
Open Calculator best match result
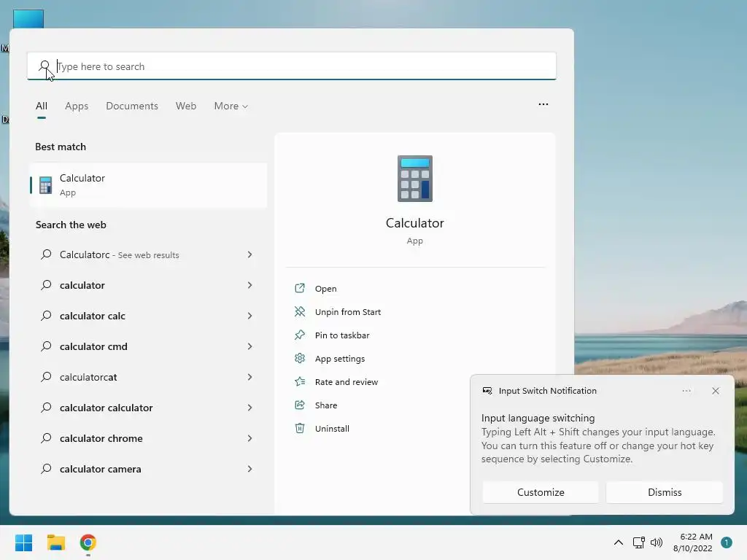[148, 184]
